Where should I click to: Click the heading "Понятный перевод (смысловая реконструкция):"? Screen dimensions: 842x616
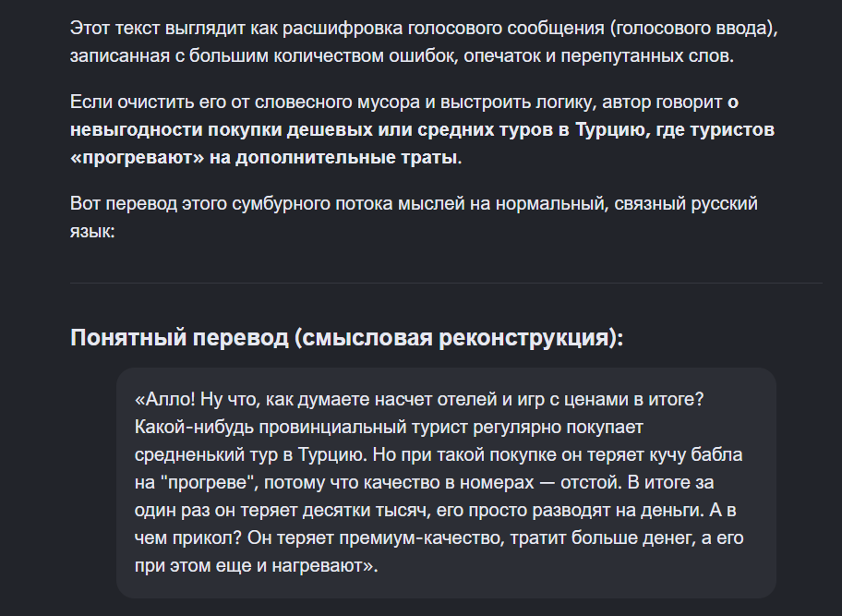tap(347, 338)
